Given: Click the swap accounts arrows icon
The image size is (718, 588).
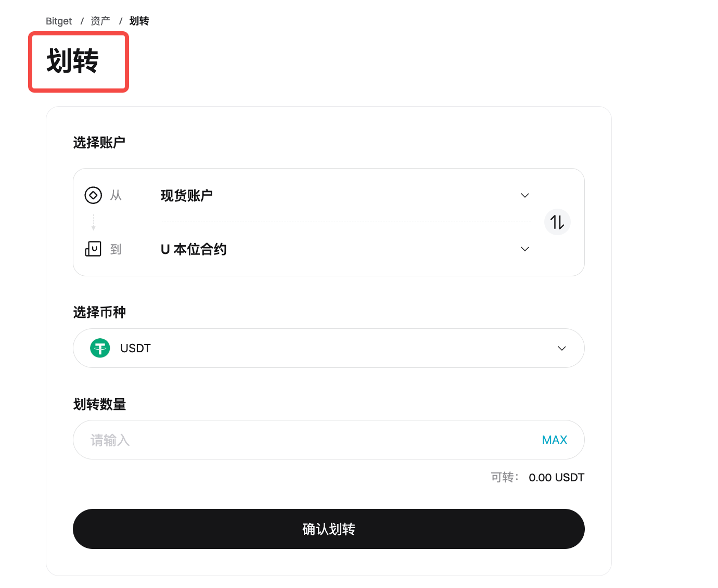Looking at the screenshot, I should pyautogui.click(x=557, y=222).
